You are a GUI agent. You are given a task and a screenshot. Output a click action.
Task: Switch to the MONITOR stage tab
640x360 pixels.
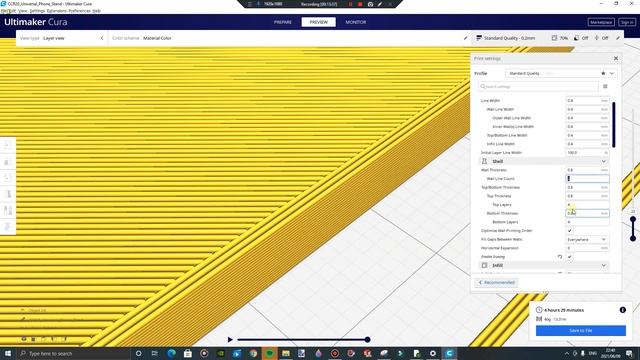click(356, 22)
